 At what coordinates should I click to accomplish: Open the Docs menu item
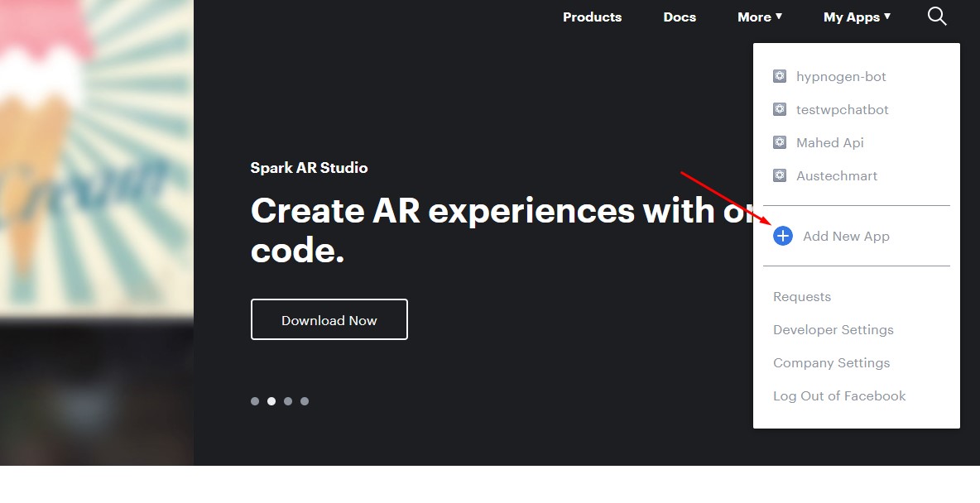680,17
